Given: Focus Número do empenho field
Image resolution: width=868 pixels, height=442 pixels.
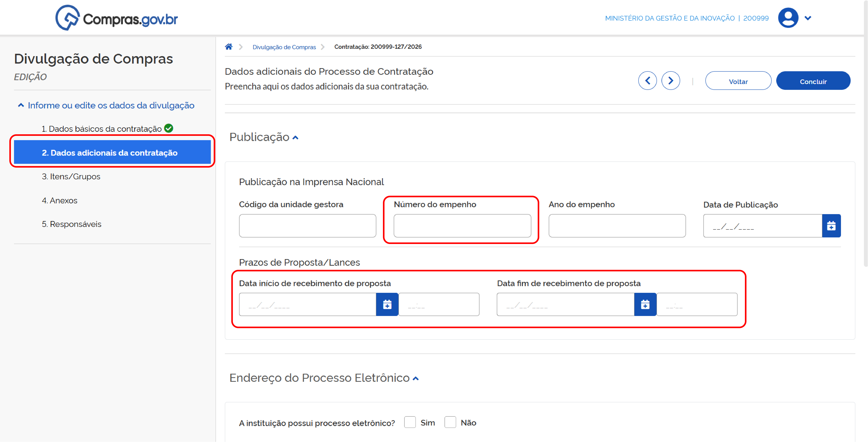Looking at the screenshot, I should click(x=462, y=226).
